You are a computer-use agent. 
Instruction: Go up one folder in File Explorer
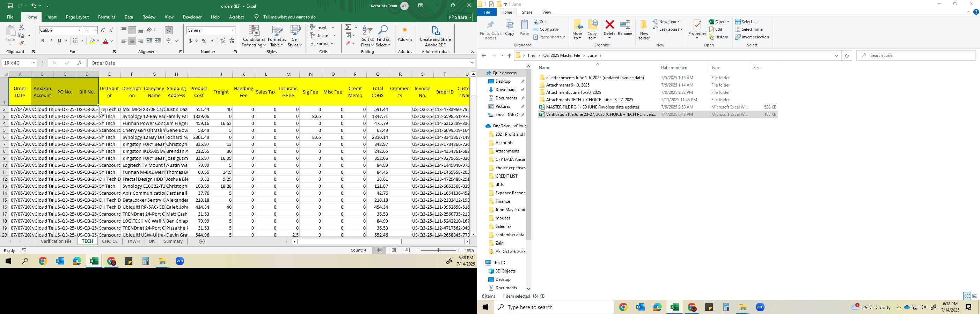510,55
